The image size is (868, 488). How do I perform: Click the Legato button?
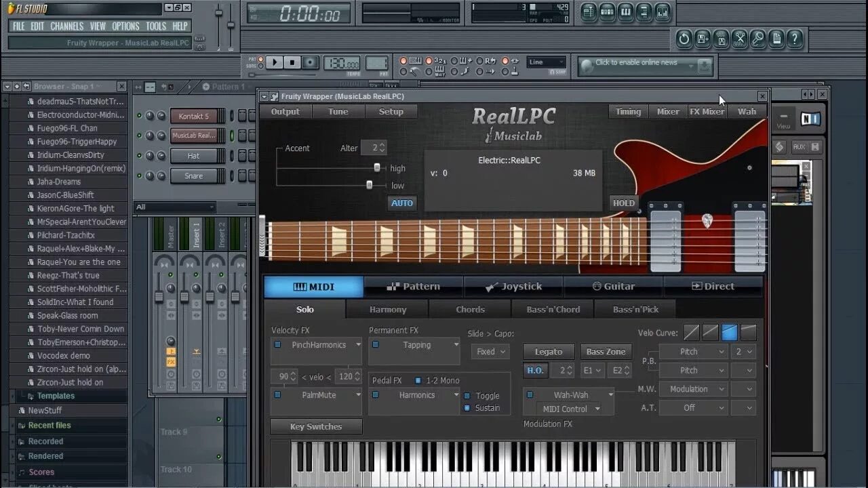point(549,352)
